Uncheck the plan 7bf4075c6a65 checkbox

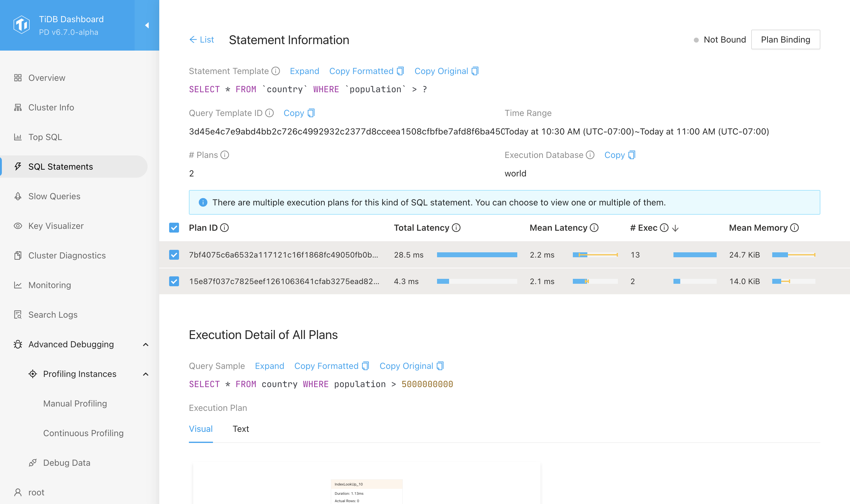pyautogui.click(x=174, y=255)
